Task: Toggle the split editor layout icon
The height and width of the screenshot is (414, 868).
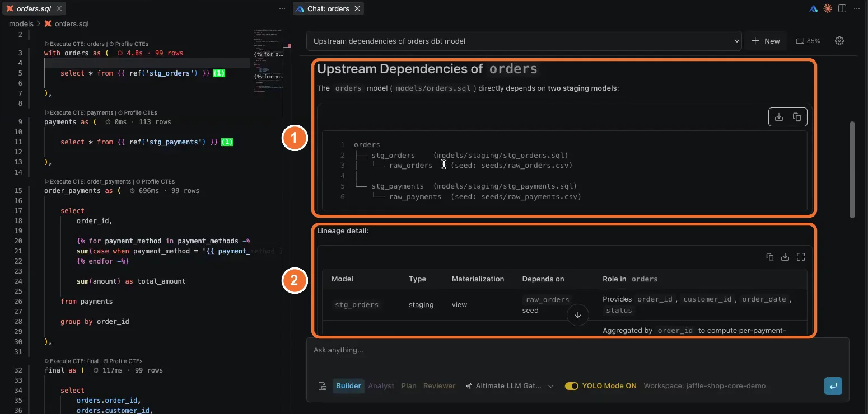Action: 842,8
